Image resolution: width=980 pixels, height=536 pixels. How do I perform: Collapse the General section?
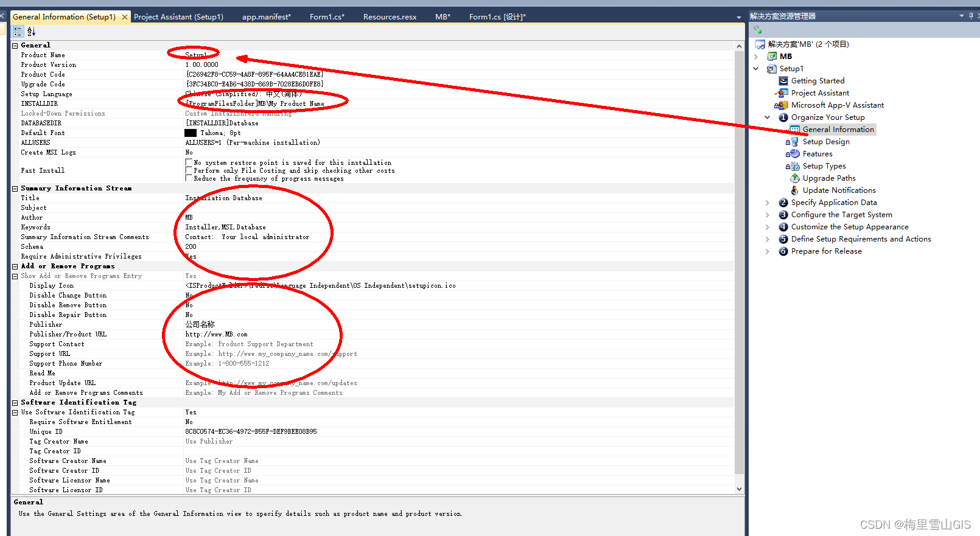point(15,46)
